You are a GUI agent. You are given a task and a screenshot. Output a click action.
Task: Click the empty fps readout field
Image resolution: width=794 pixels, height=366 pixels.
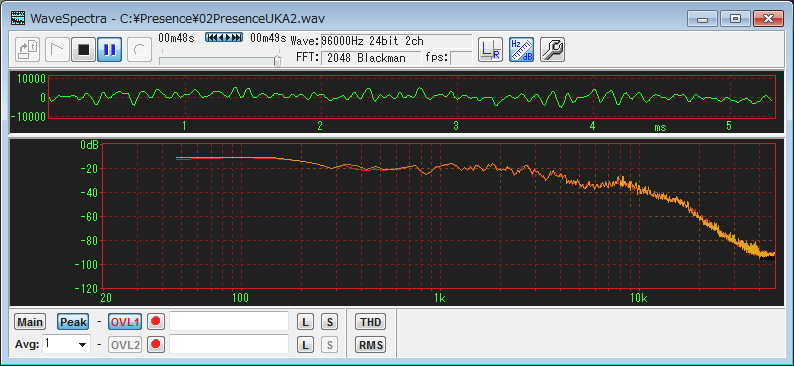[461, 58]
